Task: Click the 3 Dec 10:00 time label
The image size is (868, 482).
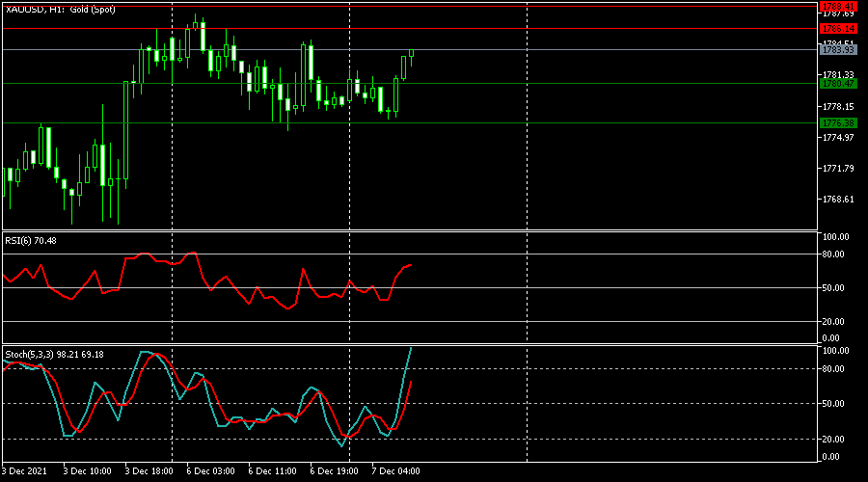Action: (x=87, y=471)
